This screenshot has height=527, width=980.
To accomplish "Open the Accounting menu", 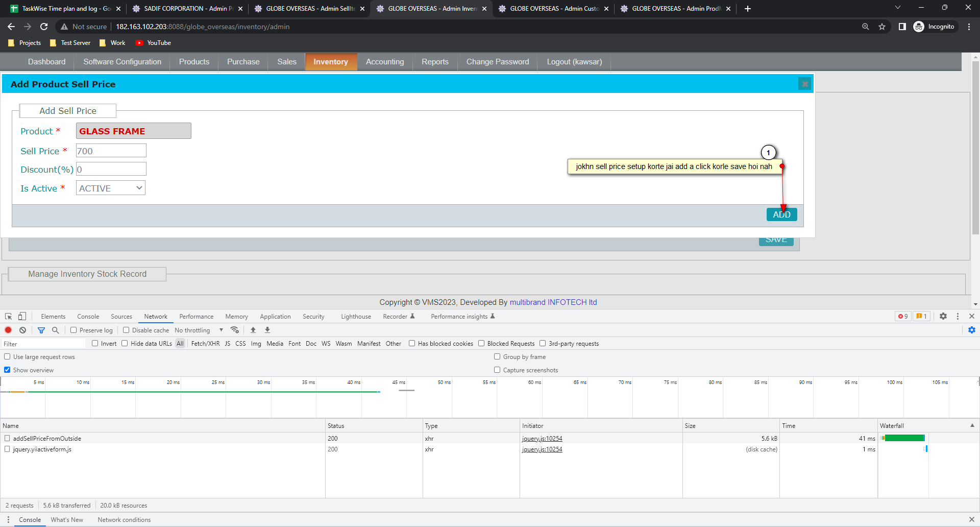I will (384, 62).
